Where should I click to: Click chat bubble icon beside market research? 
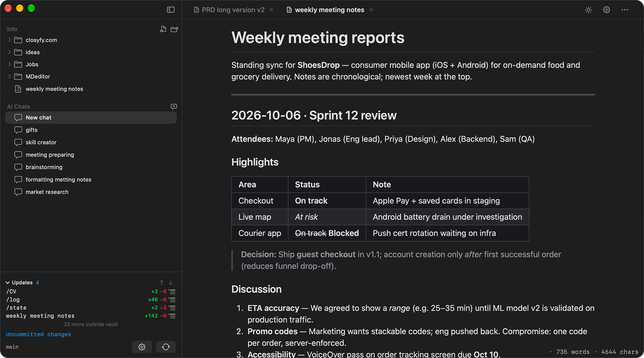18,192
